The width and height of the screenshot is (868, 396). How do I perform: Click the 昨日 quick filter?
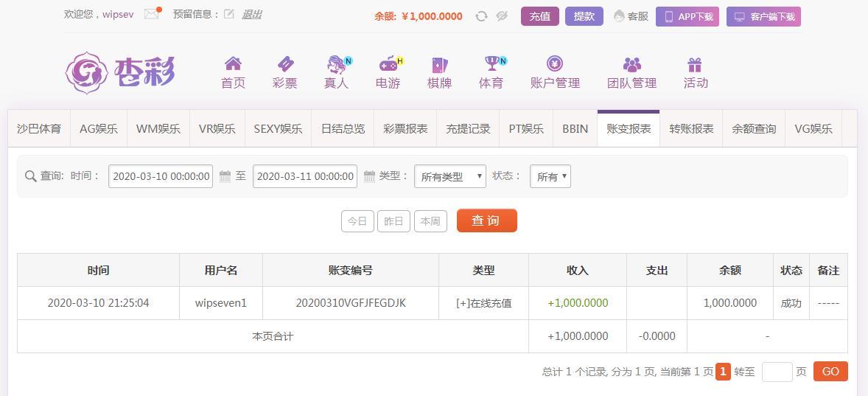tap(393, 221)
